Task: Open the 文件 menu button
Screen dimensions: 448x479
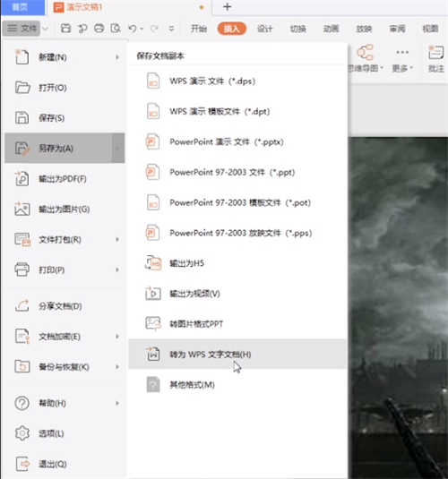Action: (x=22, y=29)
